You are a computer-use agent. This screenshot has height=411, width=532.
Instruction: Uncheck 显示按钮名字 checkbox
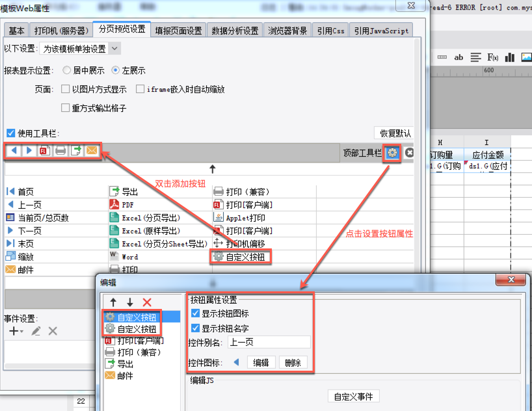(x=195, y=328)
